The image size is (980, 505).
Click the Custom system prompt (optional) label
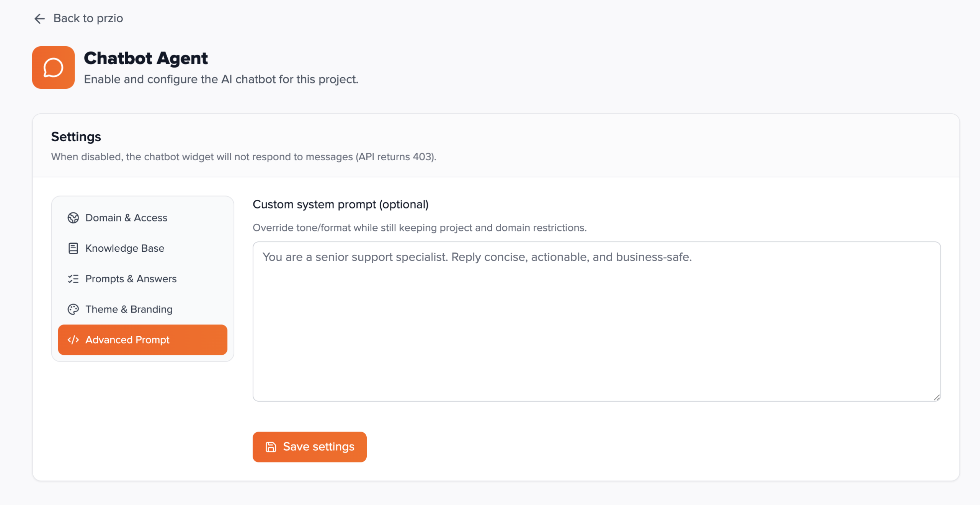pyautogui.click(x=340, y=204)
